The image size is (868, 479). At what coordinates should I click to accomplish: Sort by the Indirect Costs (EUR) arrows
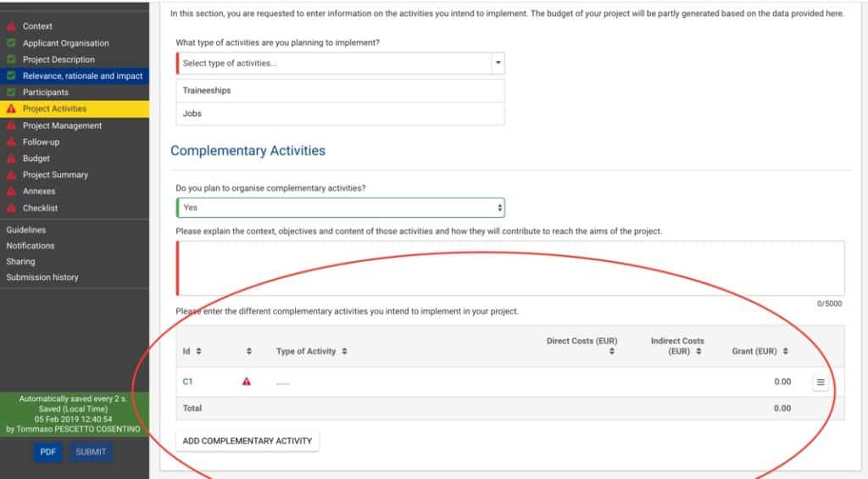point(698,351)
